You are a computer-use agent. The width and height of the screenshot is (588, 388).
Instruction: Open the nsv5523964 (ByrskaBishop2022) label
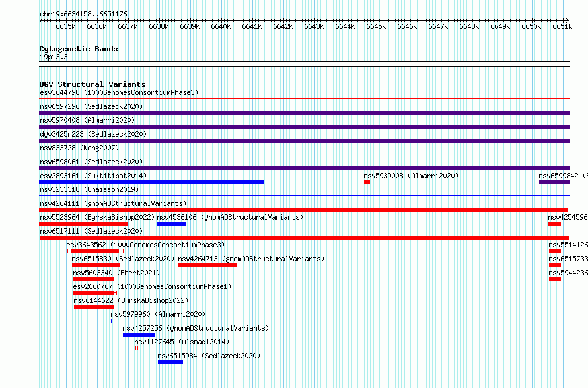click(x=97, y=217)
